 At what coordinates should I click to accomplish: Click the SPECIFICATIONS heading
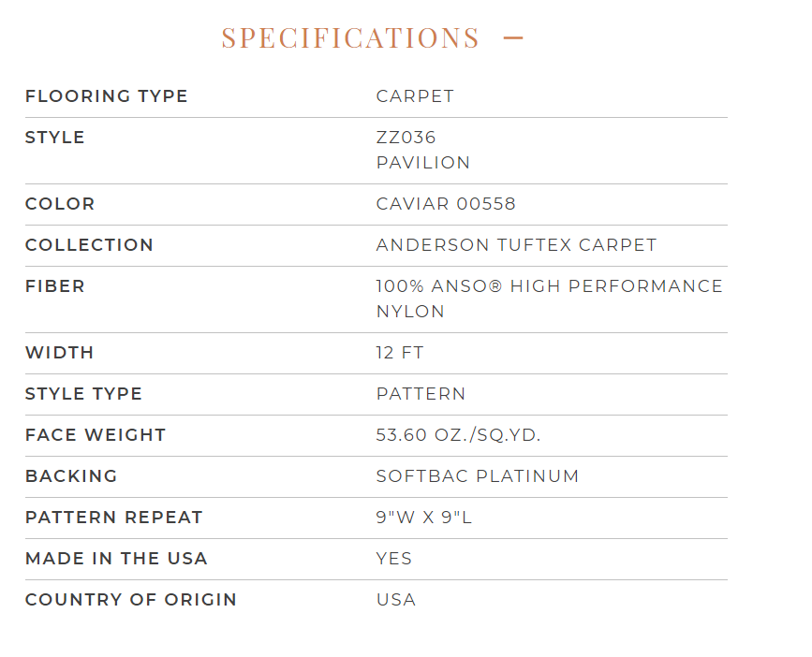click(x=350, y=37)
